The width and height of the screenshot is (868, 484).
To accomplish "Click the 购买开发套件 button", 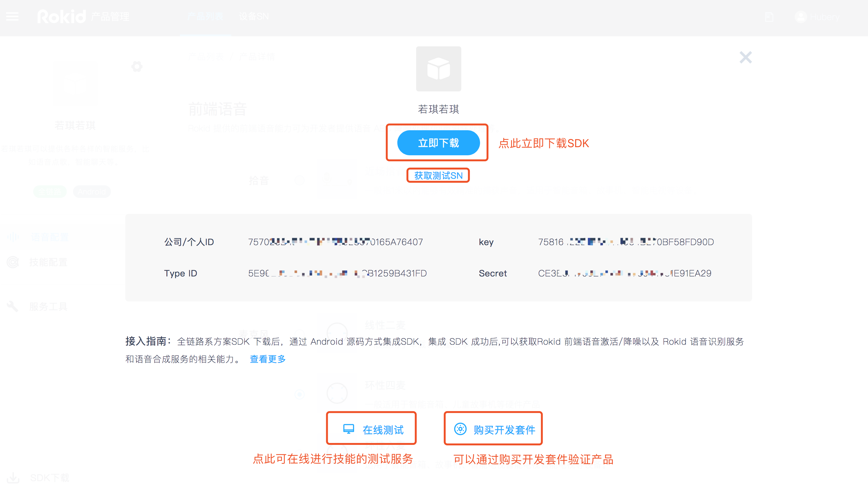I will pos(493,429).
